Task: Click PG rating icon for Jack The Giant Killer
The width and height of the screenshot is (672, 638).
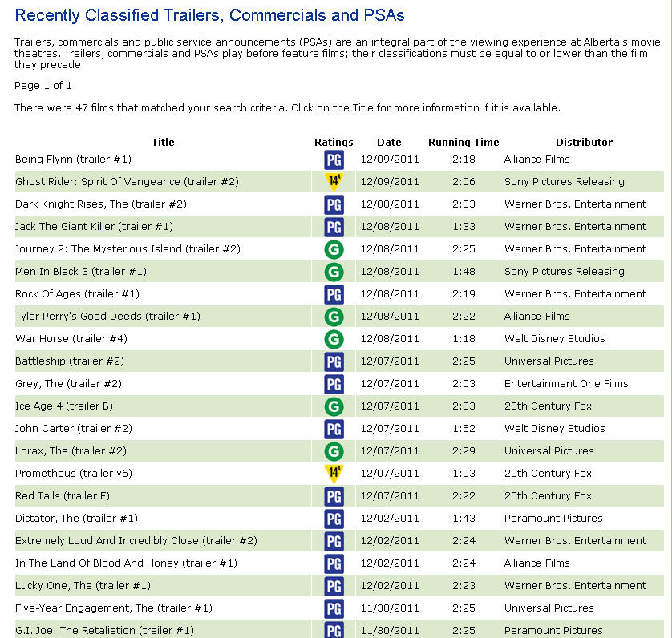Action: (334, 227)
